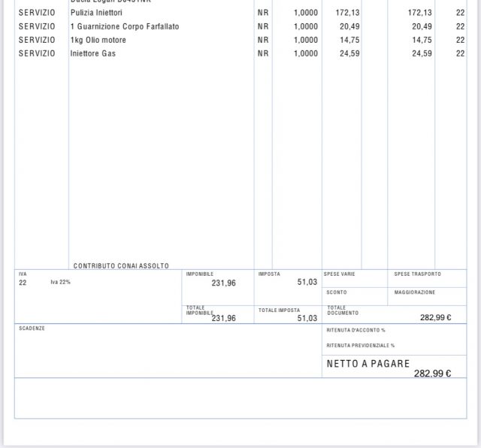
Task: Click the 'Iniettore Gas' item description
Action: [x=93, y=53]
